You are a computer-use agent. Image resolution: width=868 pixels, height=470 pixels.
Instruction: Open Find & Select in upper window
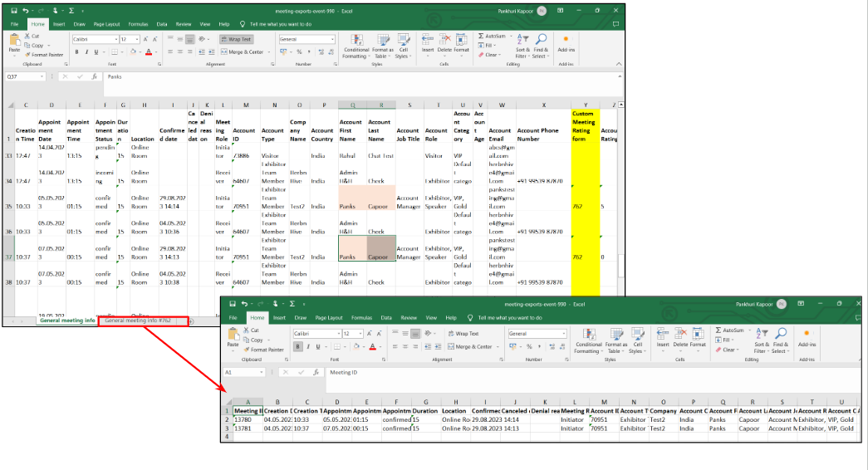[540, 46]
